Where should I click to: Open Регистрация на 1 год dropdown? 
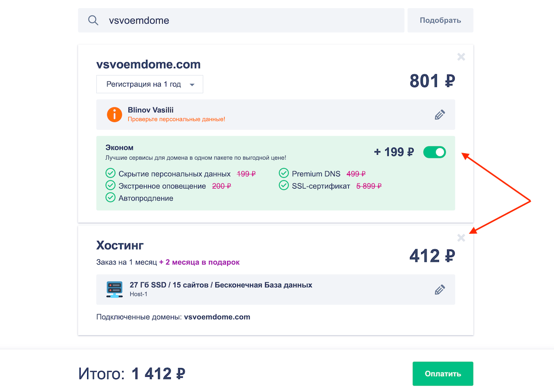[x=150, y=84]
